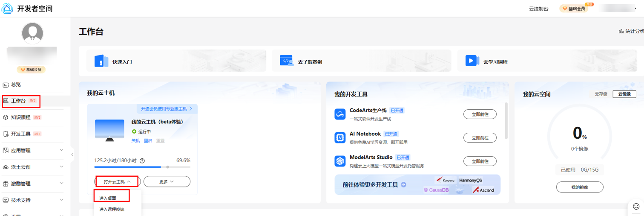The width and height of the screenshot is (644, 216).
Task: Click the 快速入门 blue card icon
Action: (101, 61)
